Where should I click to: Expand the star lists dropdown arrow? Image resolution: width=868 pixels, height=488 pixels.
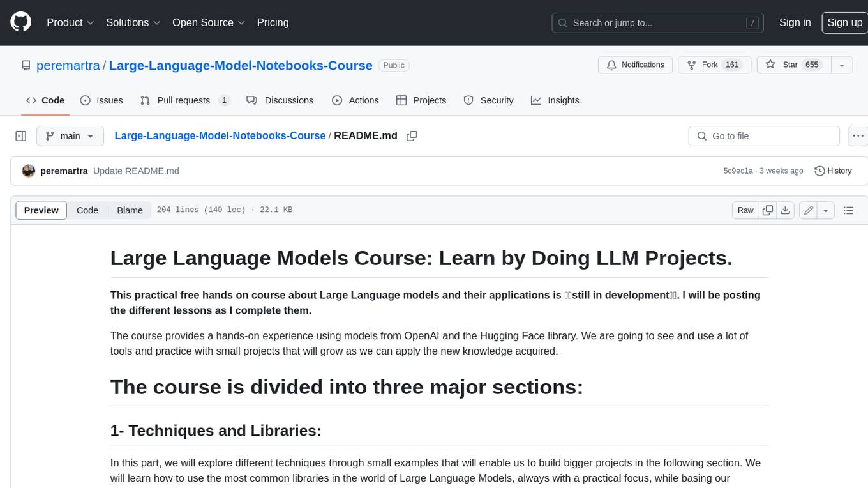tap(842, 65)
